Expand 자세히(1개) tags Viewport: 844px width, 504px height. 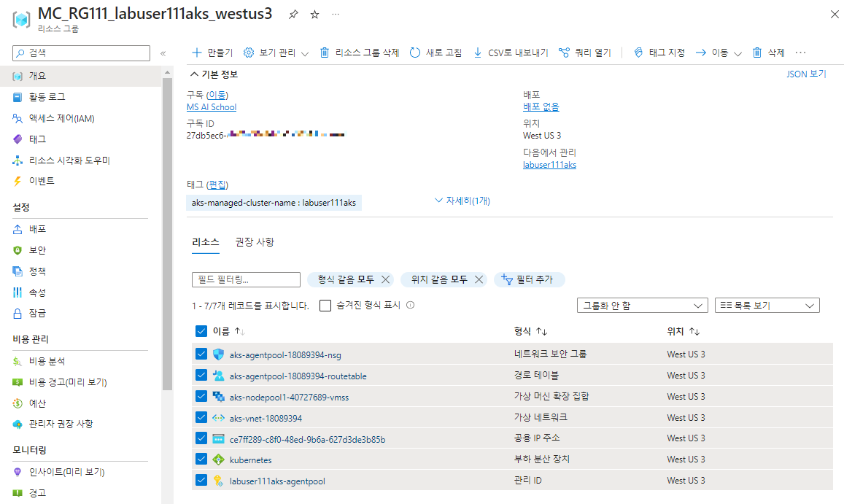[462, 201]
